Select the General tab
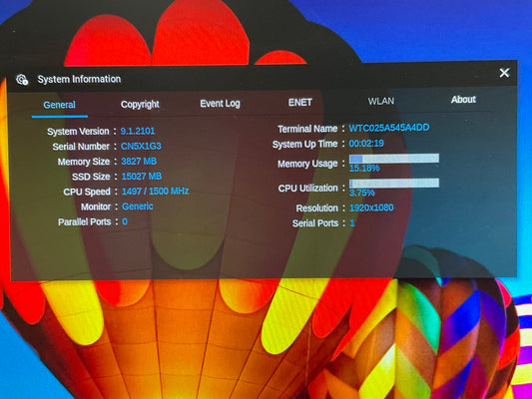532x399 pixels. point(59,105)
